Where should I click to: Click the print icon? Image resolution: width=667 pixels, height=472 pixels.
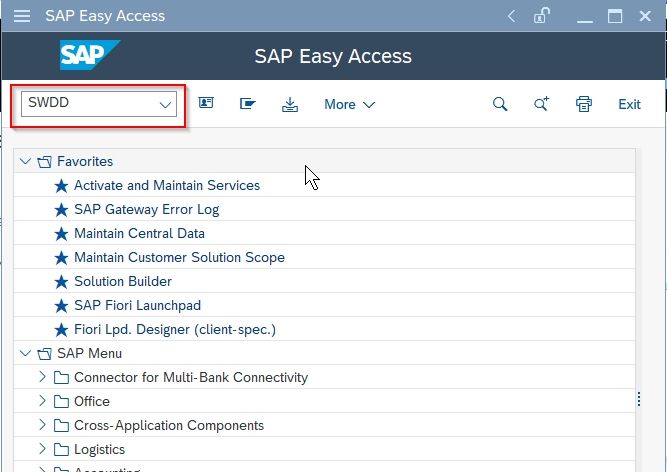coord(584,104)
